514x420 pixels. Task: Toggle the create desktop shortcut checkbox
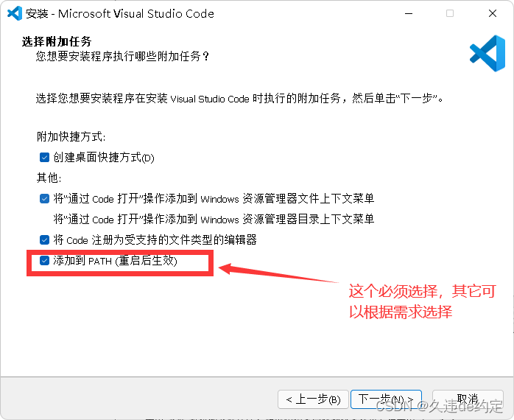(x=44, y=157)
